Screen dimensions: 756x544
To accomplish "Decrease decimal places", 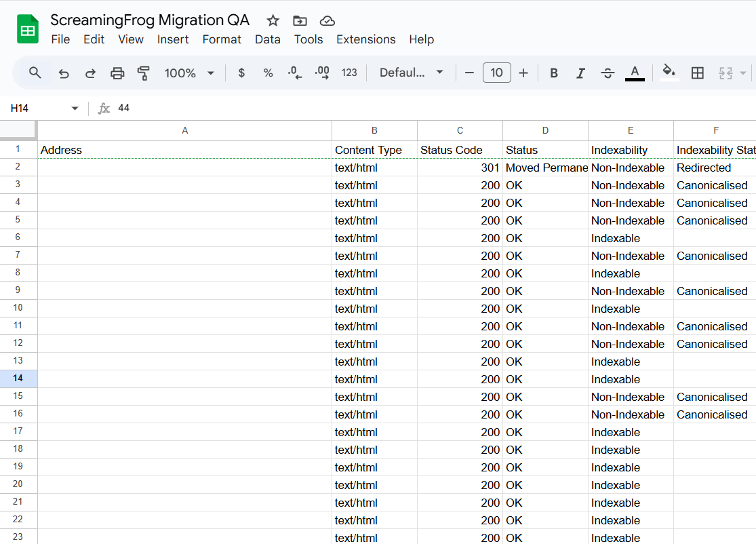I will click(294, 73).
